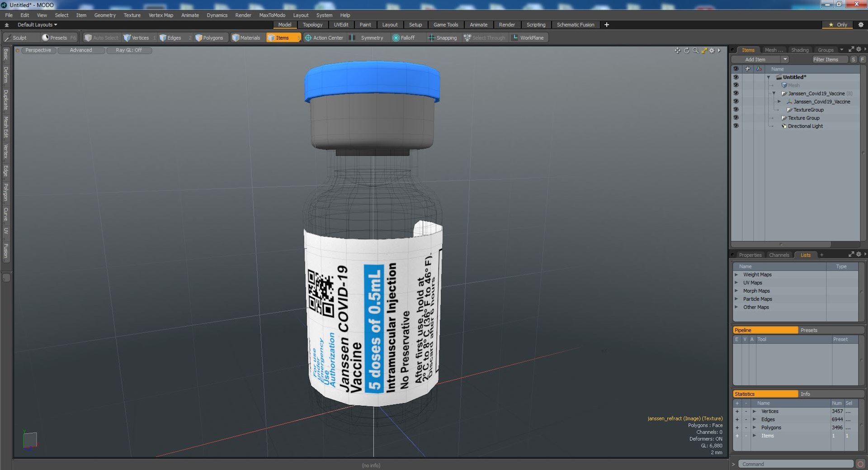Screen dimensions: 868x470
Task: Switch to Materials selection mode
Action: click(x=246, y=38)
